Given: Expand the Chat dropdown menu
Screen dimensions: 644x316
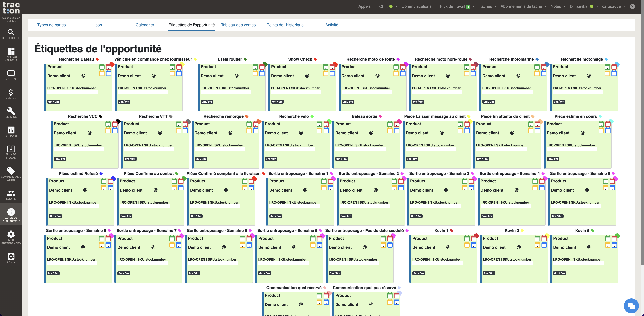Looking at the screenshot, I should [x=388, y=7].
